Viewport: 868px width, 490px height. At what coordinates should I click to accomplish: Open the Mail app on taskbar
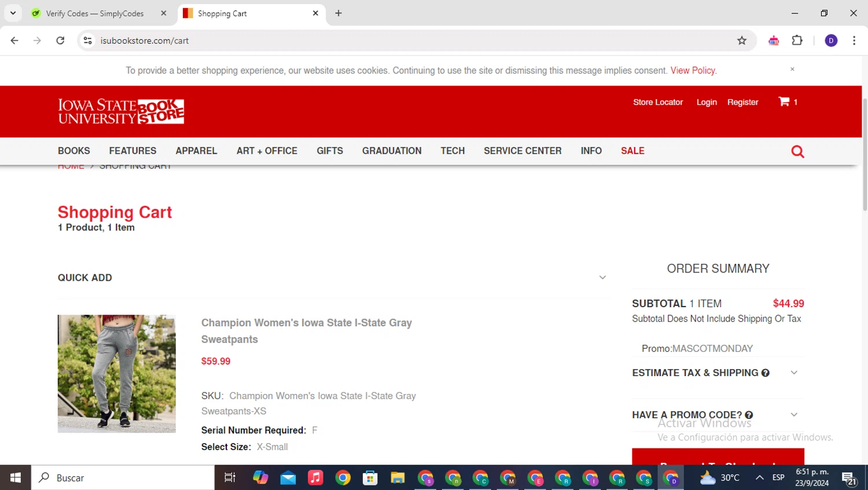click(288, 477)
